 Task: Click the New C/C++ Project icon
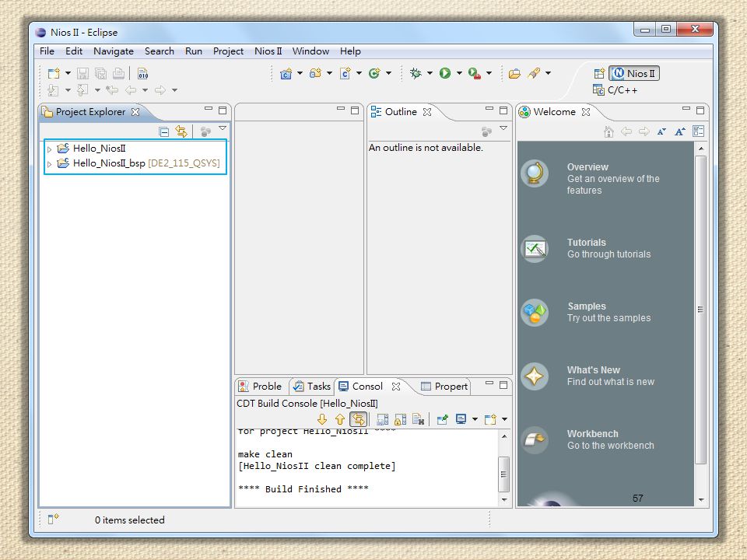(x=286, y=73)
